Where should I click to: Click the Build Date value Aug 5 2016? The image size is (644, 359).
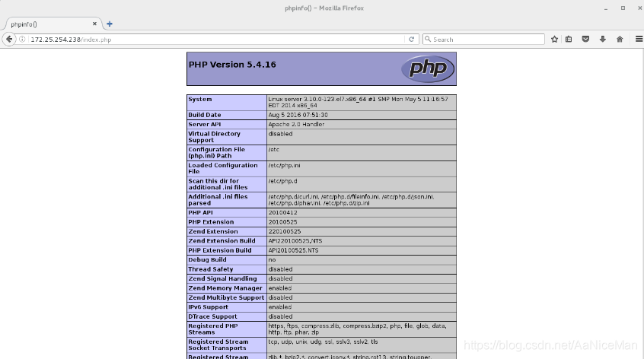click(298, 115)
